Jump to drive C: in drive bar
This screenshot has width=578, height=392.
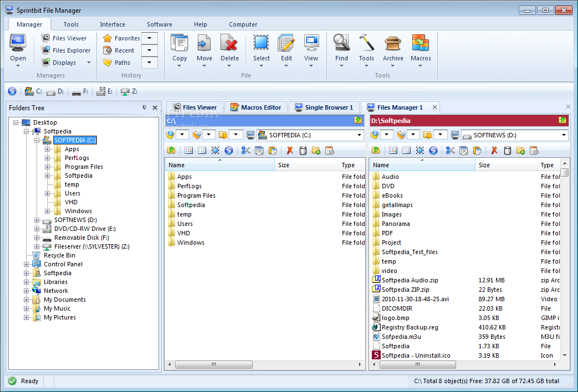33,91
